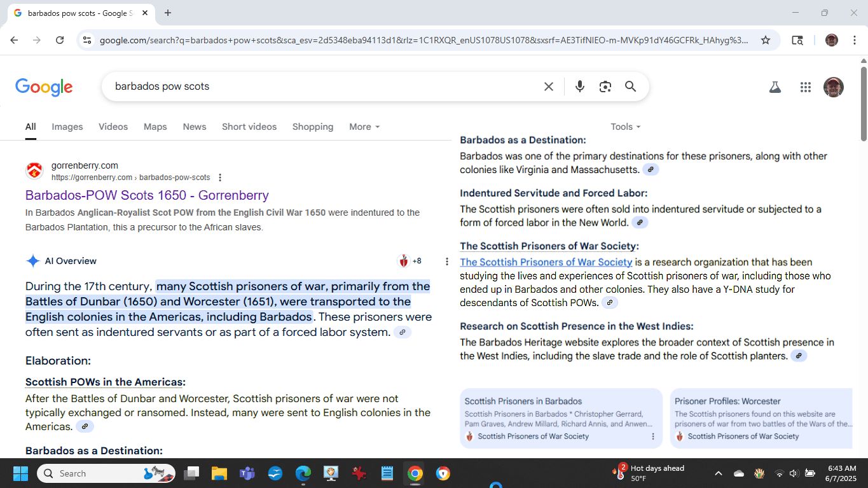Open The Scottish Prisoners of War Society link
The width and height of the screenshot is (868, 488).
[x=546, y=262]
